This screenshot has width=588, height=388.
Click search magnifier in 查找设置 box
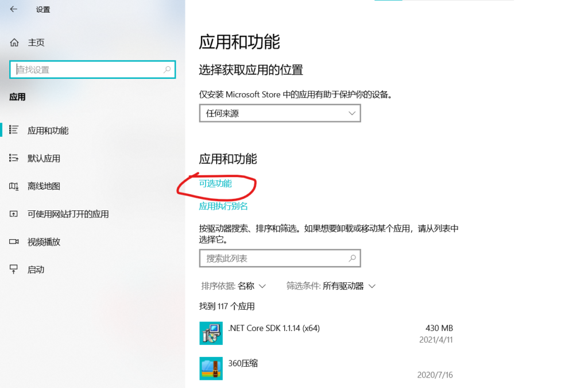167,70
